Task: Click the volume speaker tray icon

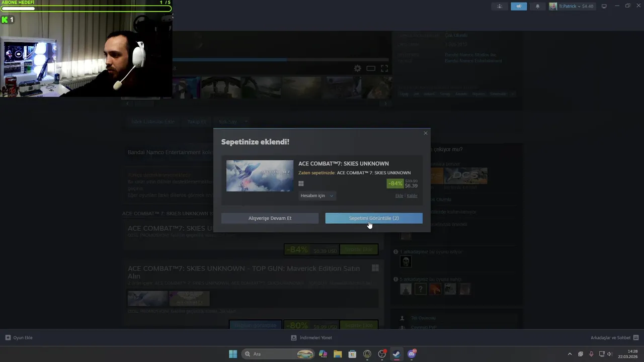Action: pos(609,354)
